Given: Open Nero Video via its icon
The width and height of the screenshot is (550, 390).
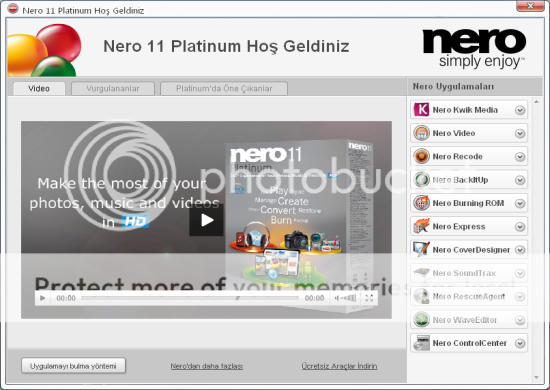Looking at the screenshot, I should [x=421, y=133].
